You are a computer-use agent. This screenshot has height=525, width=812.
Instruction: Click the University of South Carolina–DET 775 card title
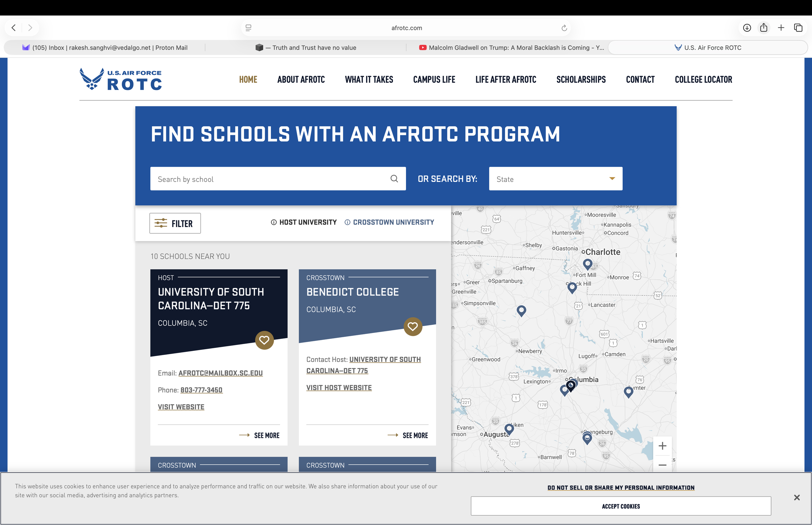click(x=210, y=299)
